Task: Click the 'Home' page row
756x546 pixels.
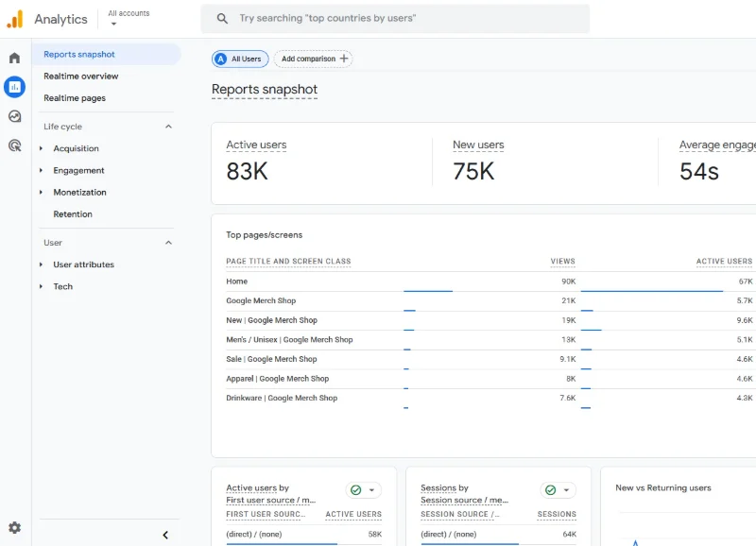Action: point(490,282)
